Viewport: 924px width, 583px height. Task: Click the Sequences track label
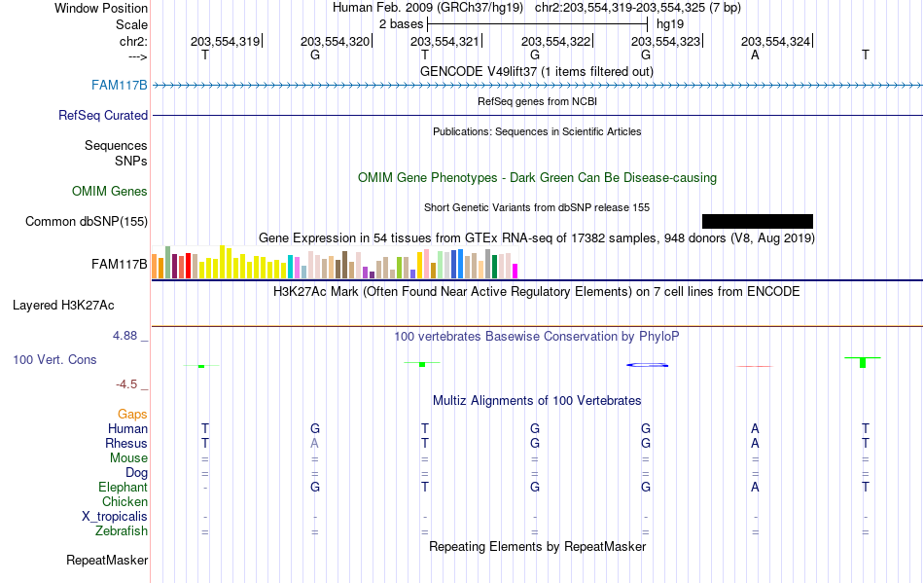point(116,146)
